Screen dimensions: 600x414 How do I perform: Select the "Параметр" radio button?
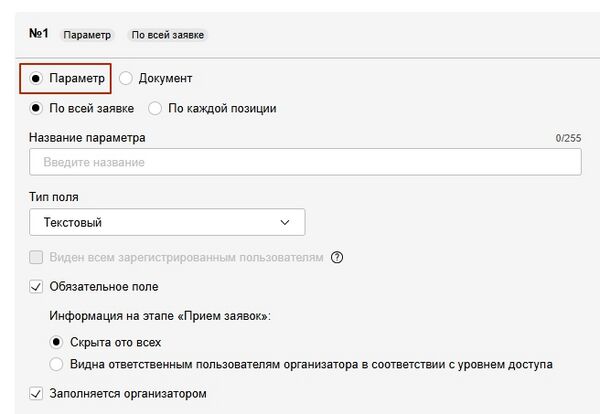pyautogui.click(x=36, y=78)
